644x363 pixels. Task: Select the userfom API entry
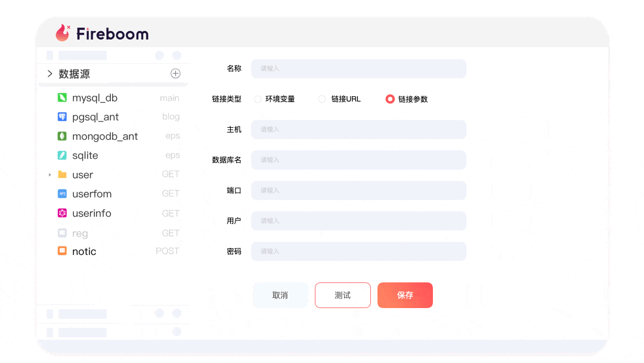click(x=92, y=193)
